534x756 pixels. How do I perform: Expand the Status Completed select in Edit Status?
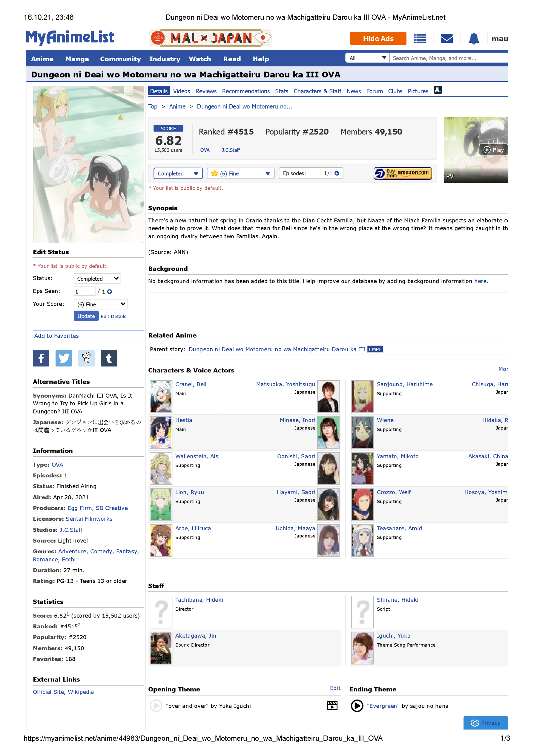click(x=97, y=279)
